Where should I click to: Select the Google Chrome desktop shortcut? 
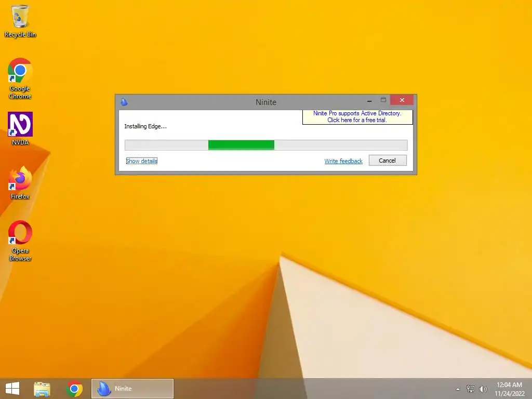coord(20,79)
